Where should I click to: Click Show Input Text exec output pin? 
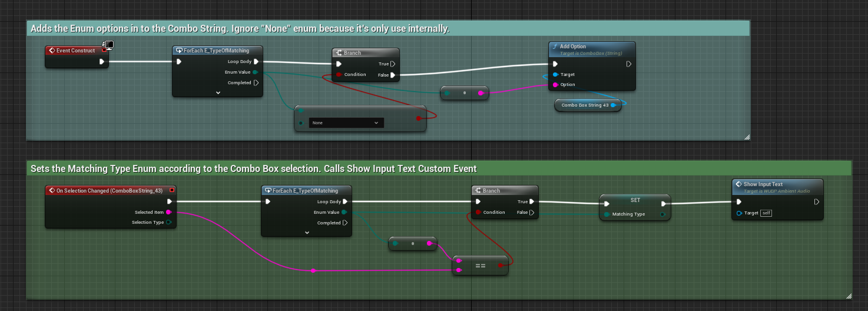click(x=816, y=201)
